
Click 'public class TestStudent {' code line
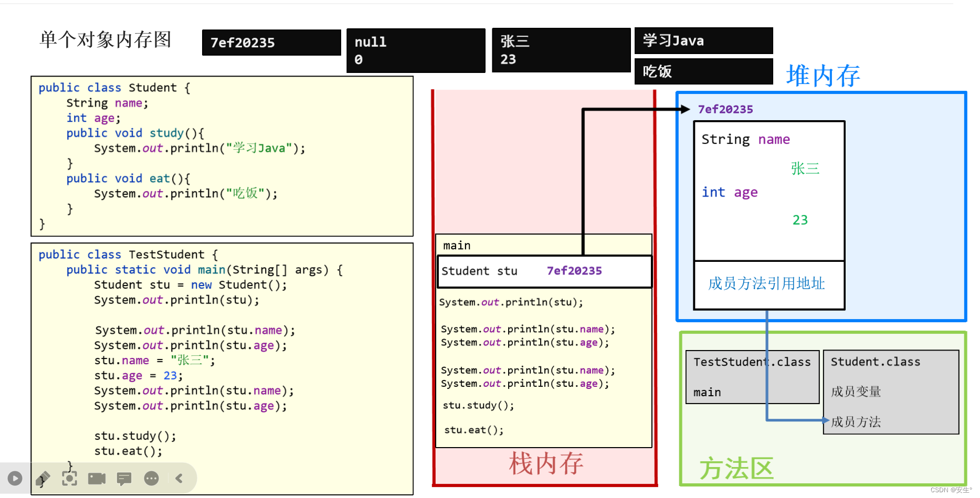point(128,255)
